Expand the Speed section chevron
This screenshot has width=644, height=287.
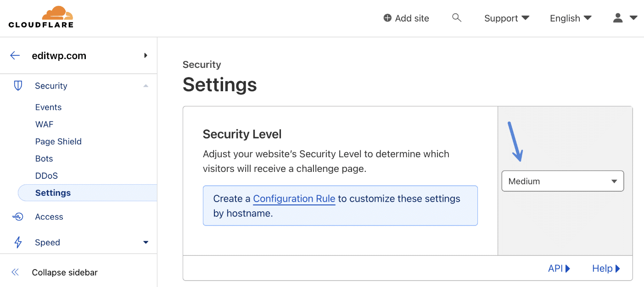pyautogui.click(x=146, y=242)
